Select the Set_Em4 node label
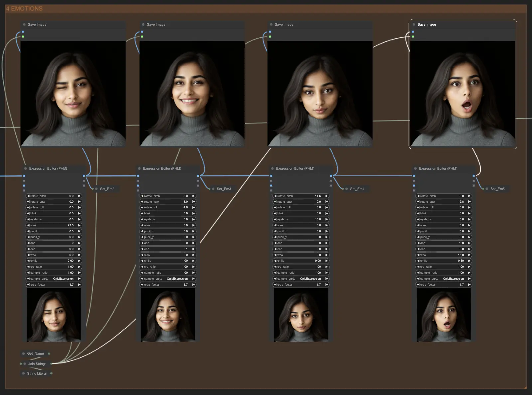Screen dimensions: 532x395 pyautogui.click(x=357, y=189)
